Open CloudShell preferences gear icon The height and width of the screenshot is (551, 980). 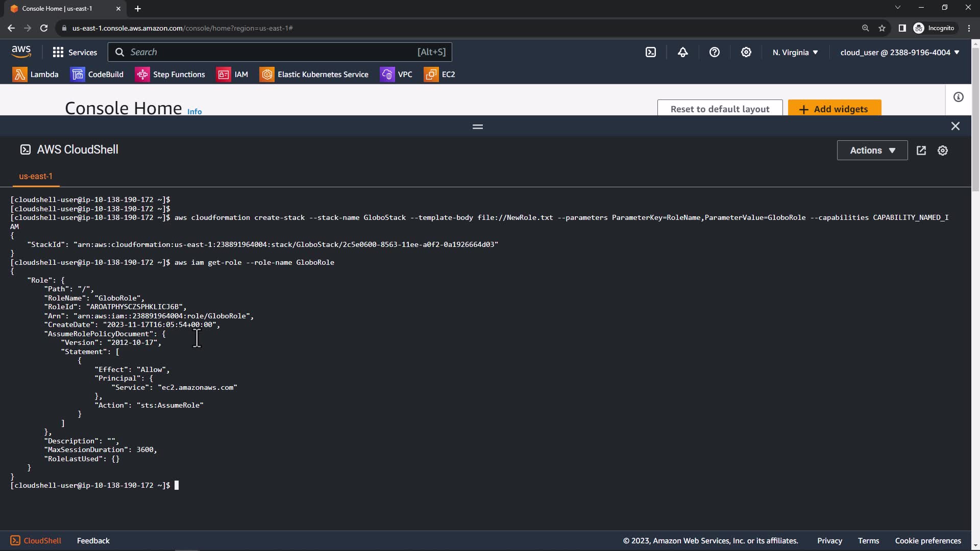point(942,151)
